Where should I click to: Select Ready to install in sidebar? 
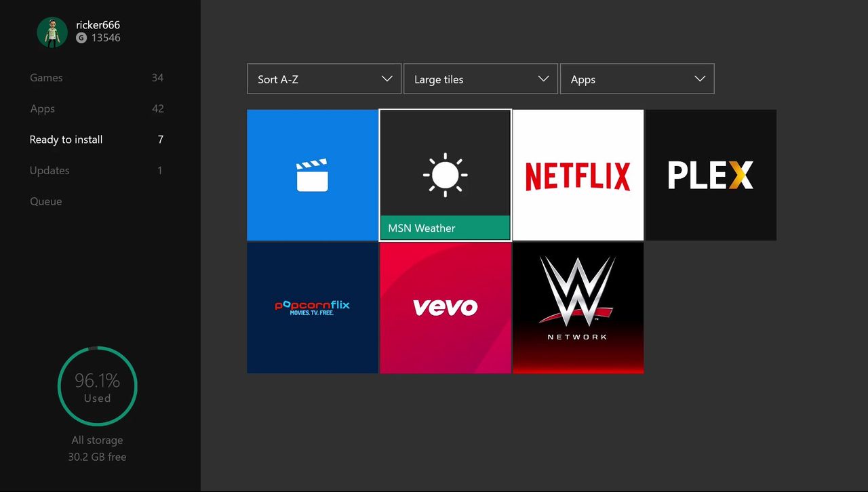point(97,140)
